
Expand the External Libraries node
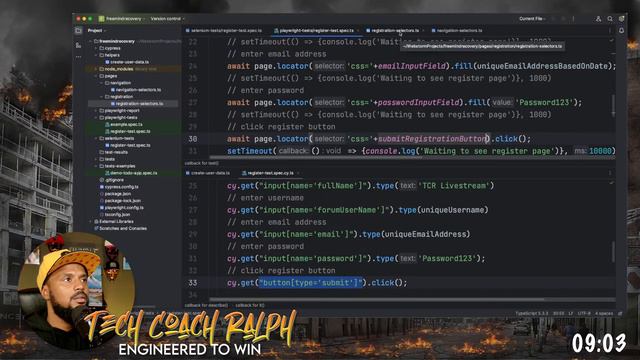coord(90,222)
